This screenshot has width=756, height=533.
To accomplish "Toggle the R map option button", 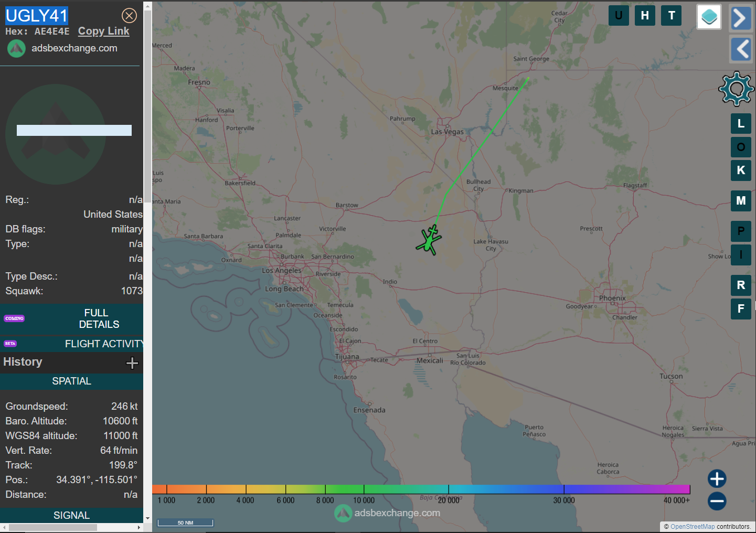I will tap(741, 285).
